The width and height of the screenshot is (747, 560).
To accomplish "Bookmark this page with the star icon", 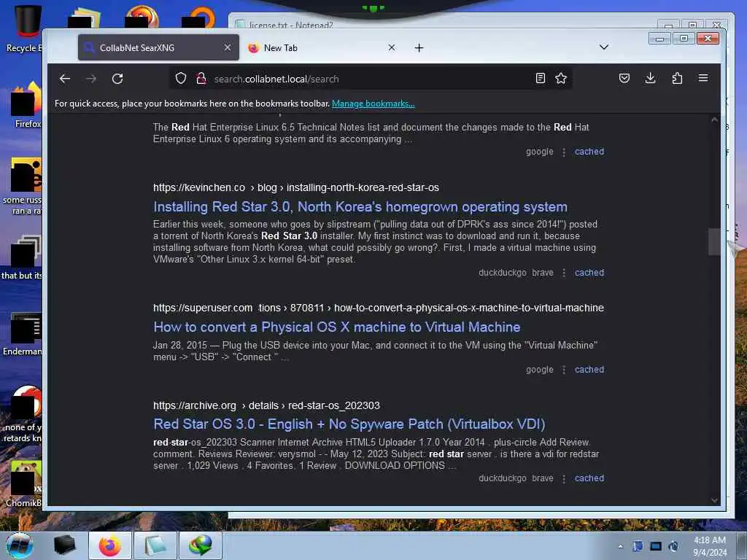I will pos(561,78).
